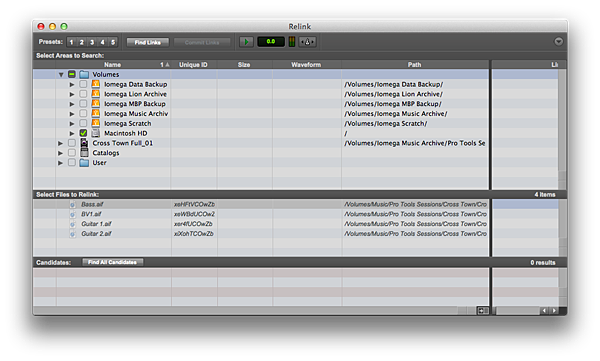
Task: Expand the User folder node
Action: click(60, 163)
